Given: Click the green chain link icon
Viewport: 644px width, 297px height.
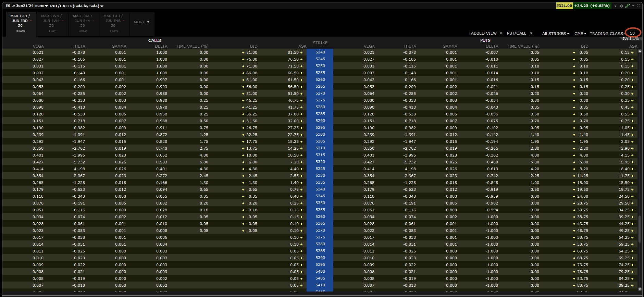Looking at the screenshot, I should coord(627,6).
